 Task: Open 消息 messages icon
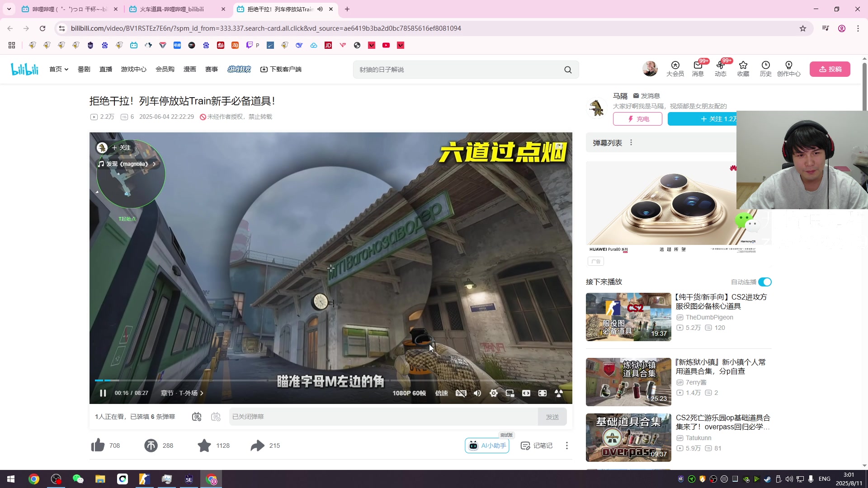coord(698,69)
